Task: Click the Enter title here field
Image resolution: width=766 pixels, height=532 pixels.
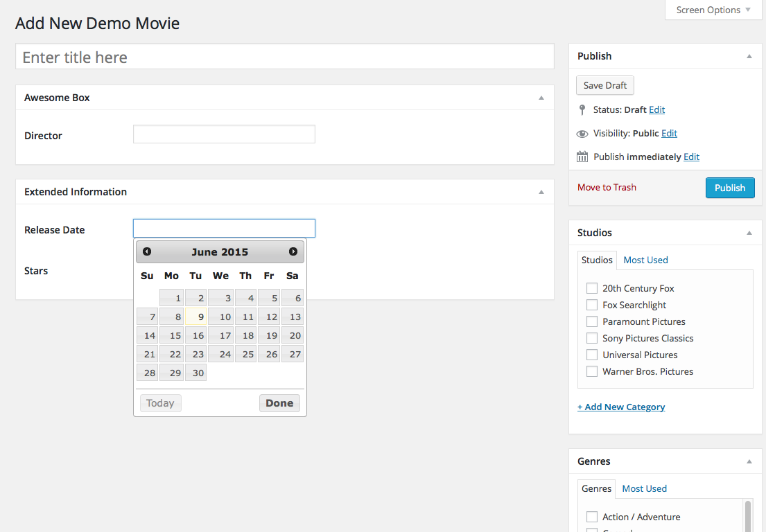Action: click(284, 57)
